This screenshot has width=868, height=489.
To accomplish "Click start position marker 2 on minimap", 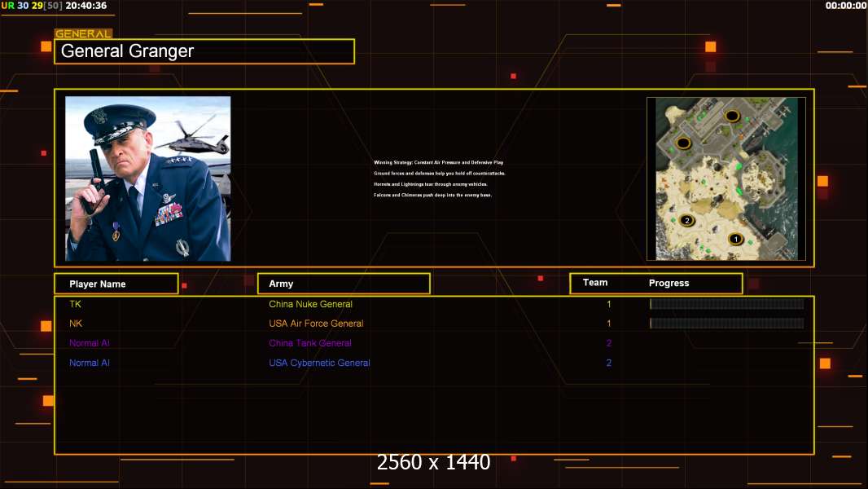I will click(687, 220).
